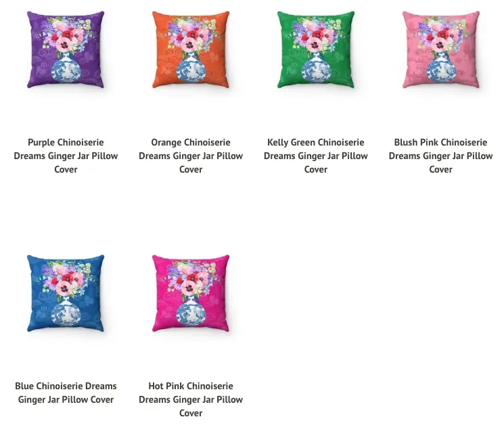Click 'Ginger Jar Pillow Cover' under blue pillow
This screenshot has height=440, width=504.
point(66,399)
